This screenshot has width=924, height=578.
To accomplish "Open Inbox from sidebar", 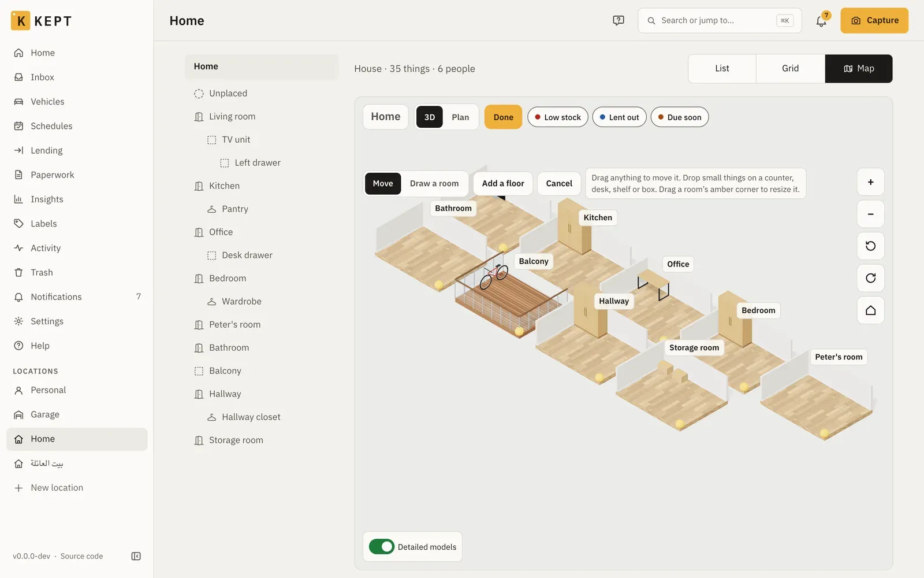I will [77, 77].
